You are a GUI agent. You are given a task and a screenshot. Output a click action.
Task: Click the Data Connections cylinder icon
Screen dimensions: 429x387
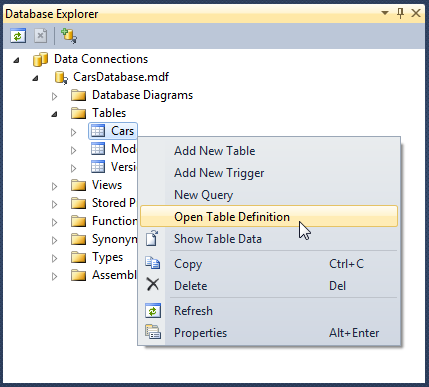click(40, 59)
